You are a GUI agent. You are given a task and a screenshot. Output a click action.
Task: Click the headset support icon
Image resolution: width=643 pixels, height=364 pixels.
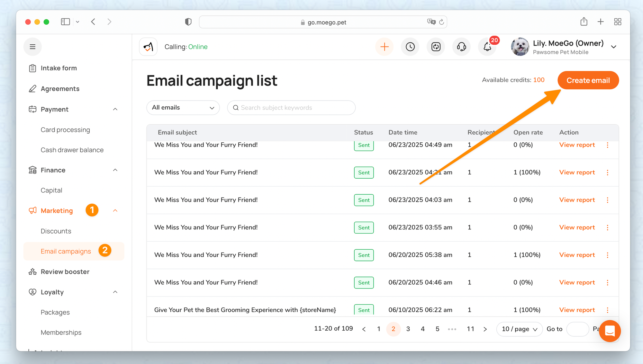pyautogui.click(x=461, y=47)
